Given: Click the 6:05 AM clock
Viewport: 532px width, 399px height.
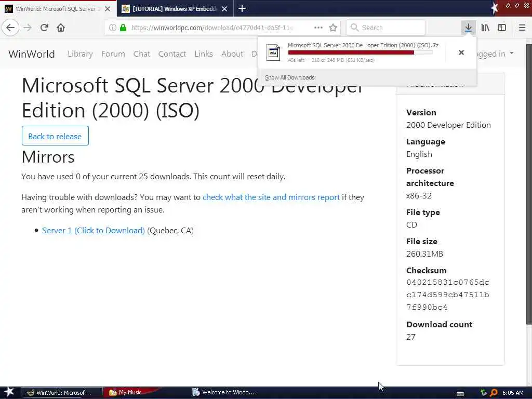Looking at the screenshot, I should coord(513,393).
